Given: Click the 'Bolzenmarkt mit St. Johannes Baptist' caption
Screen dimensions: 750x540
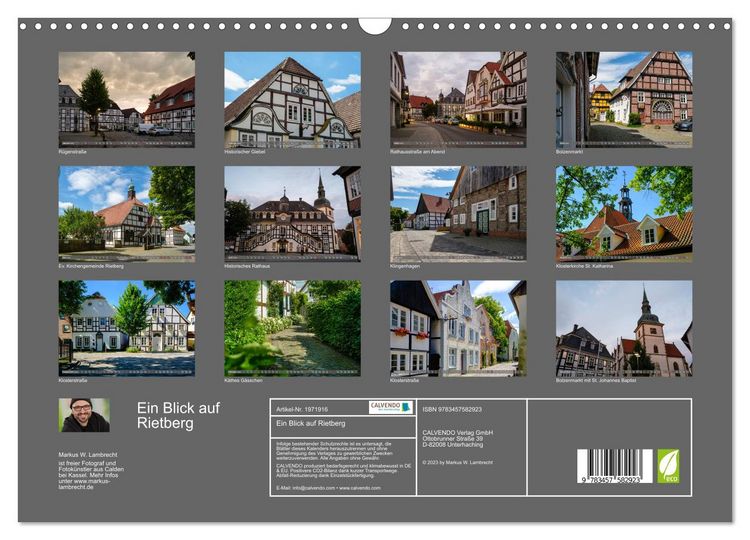Looking at the screenshot, I should [596, 381].
